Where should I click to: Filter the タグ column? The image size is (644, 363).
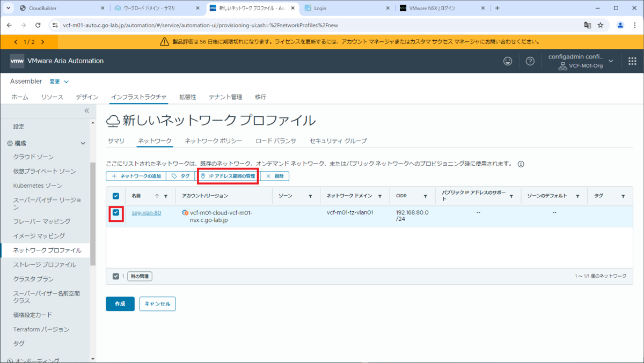623,196
